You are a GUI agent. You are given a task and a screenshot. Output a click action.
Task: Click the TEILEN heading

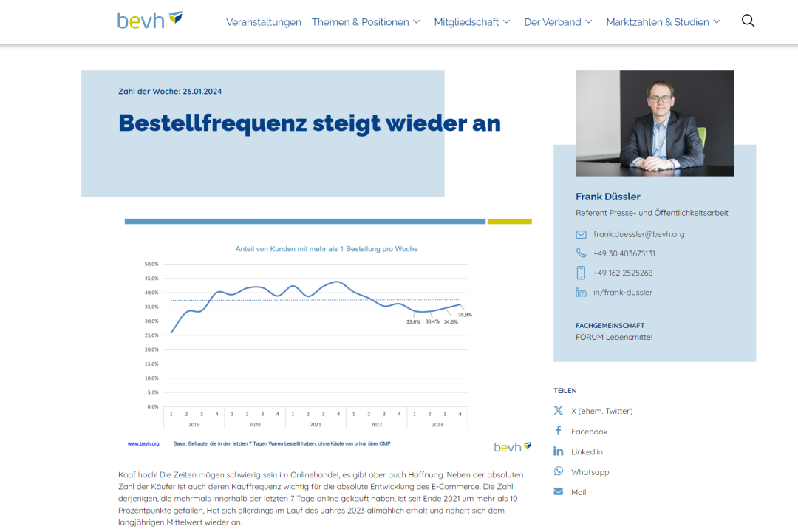tap(565, 390)
